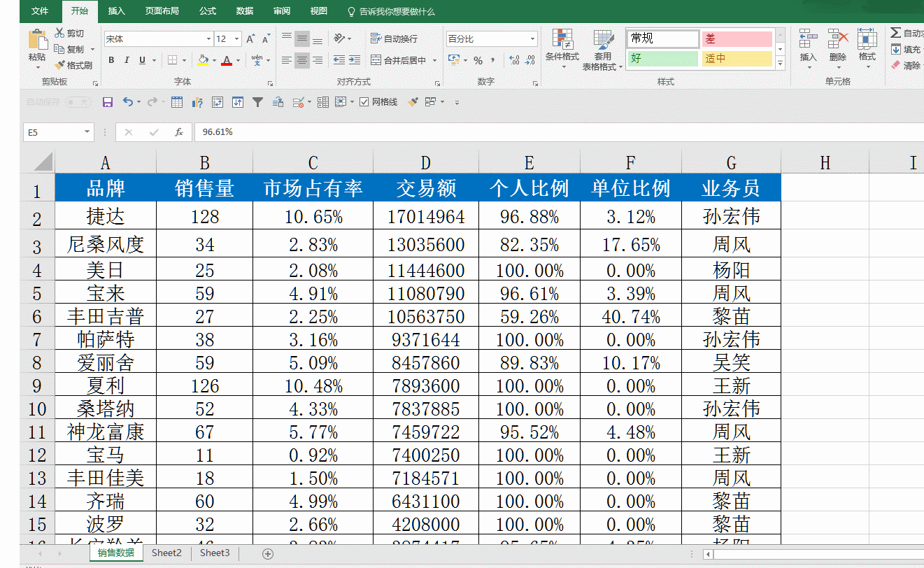Apply the 适中 (Neutral) cell style
The image size is (924, 568).
(737, 59)
